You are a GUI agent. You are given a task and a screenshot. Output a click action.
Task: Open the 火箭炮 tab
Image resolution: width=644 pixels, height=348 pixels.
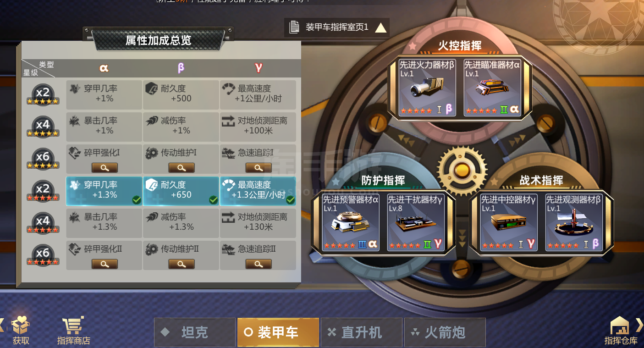point(445,332)
